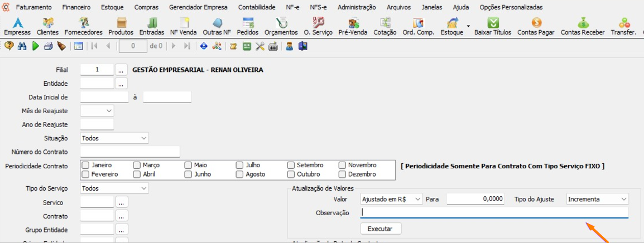The height and width of the screenshot is (243, 644).
Task: Open the Mês de Reajuste dropdown
Action: [97, 111]
